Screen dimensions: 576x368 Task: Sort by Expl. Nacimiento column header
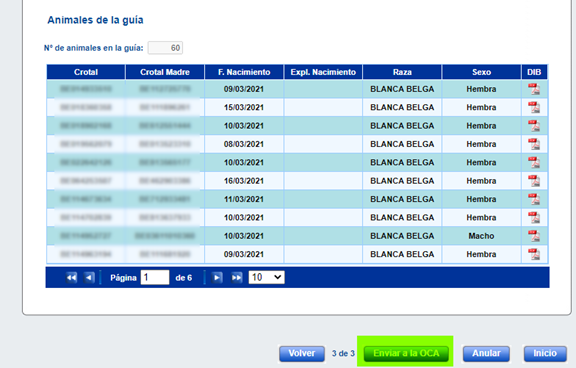pyautogui.click(x=323, y=72)
